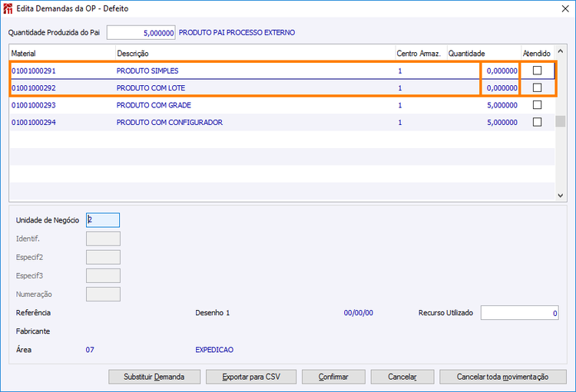Close the Edita Demandas da OP window

pyautogui.click(x=565, y=8)
